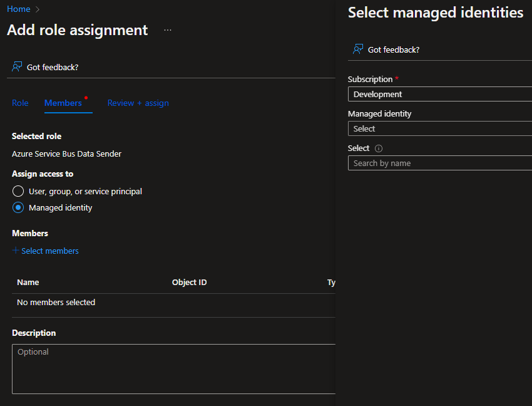532x406 pixels.
Task: Choose User, group, or service principal option
Action: (x=18, y=191)
